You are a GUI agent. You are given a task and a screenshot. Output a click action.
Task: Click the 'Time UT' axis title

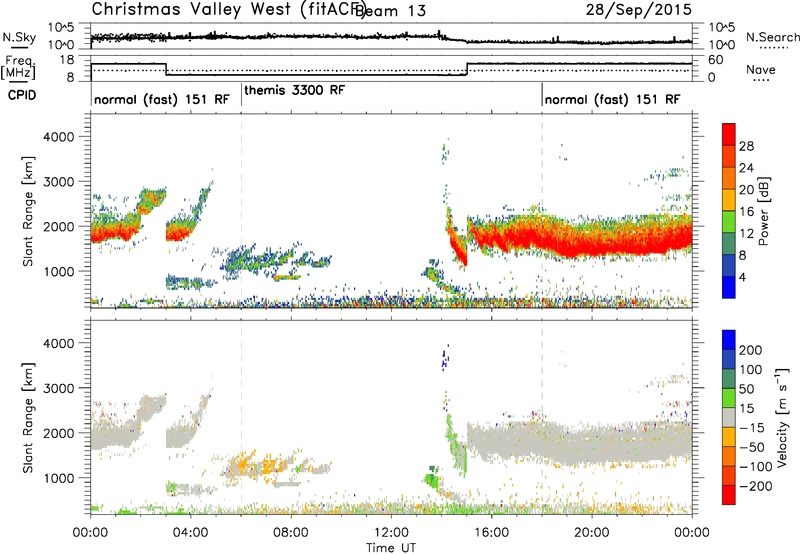[391, 547]
